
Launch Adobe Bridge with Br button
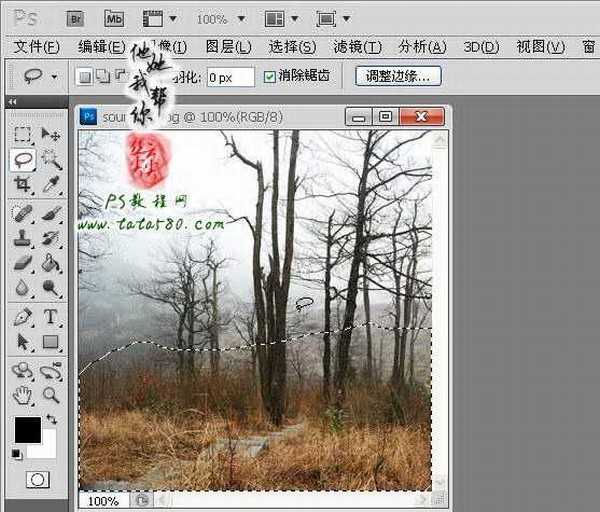coord(75,18)
